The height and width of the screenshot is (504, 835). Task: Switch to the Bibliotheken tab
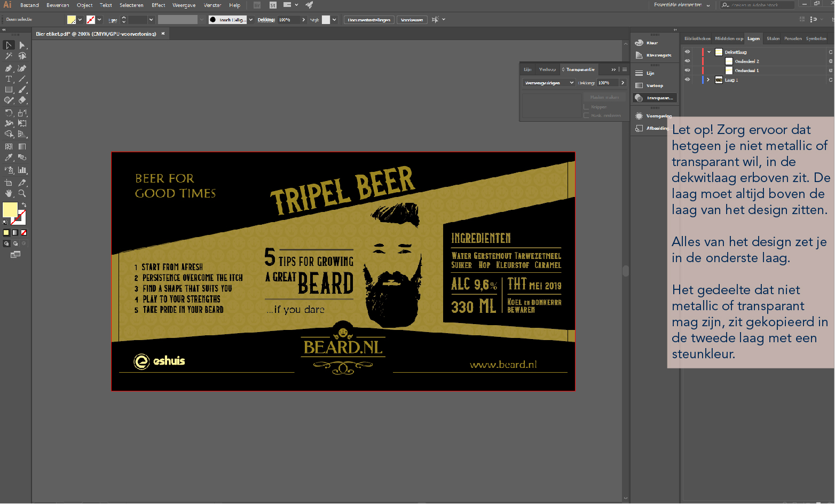(697, 38)
